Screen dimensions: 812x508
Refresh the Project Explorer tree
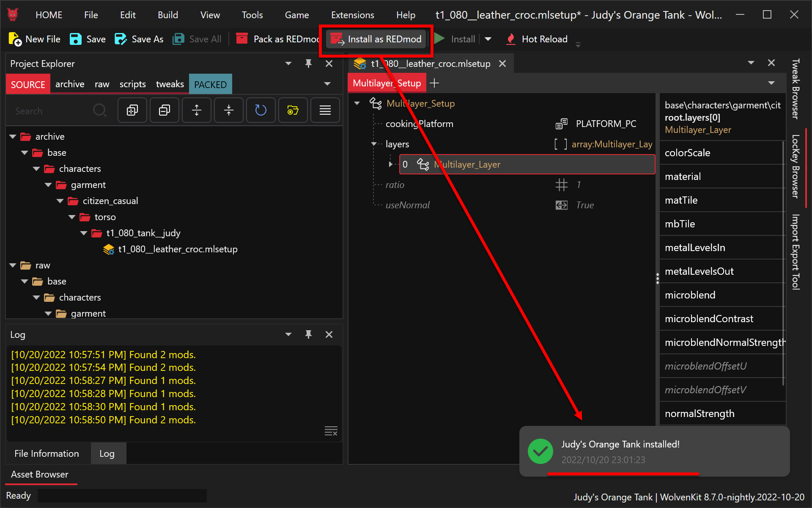[261, 110]
